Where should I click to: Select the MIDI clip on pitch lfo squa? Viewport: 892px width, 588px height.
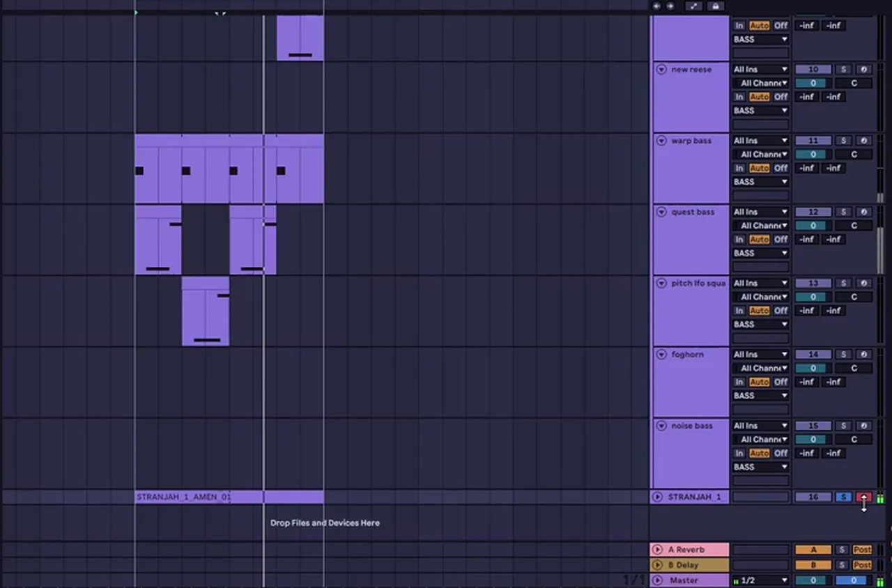point(206,311)
